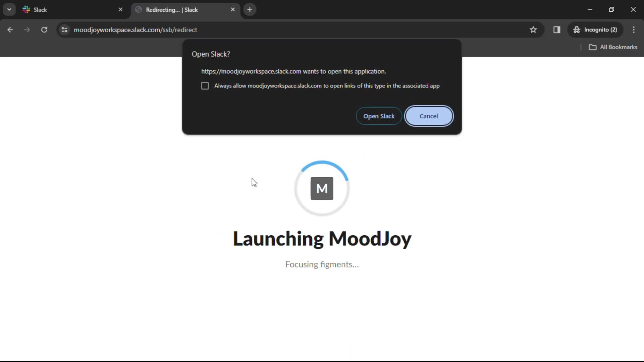Click the loading spinner progress indicator
Image resolution: width=644 pixels, height=362 pixels.
tap(322, 188)
